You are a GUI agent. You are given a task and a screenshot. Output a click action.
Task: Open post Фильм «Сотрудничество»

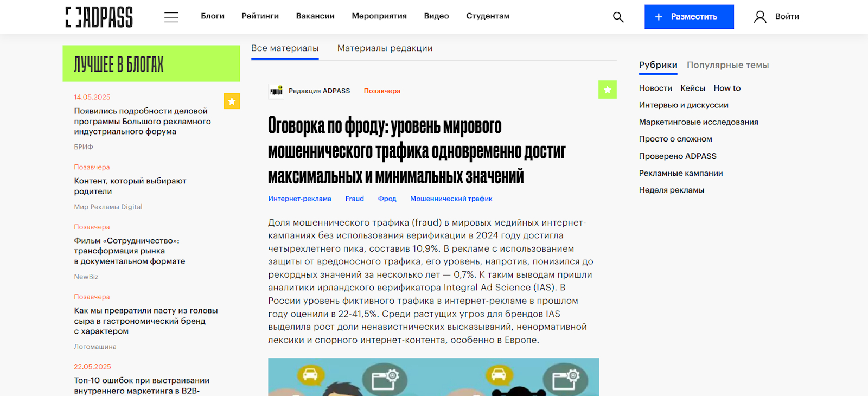point(130,251)
